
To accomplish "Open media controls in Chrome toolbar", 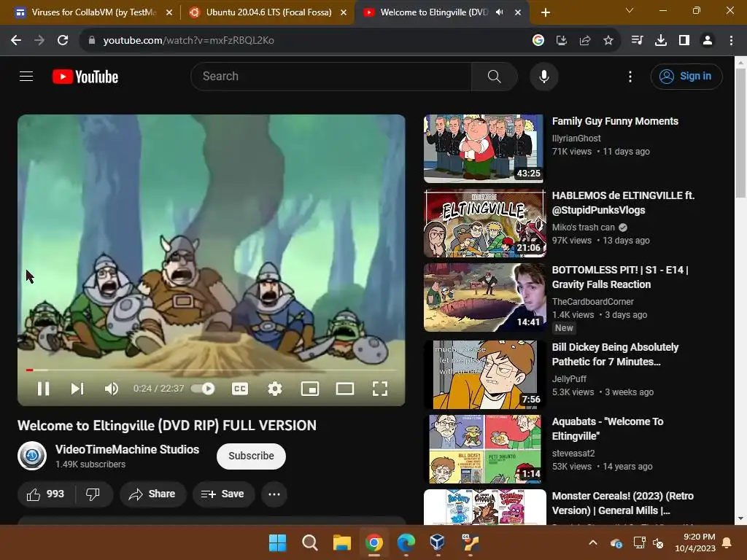I will click(x=637, y=41).
